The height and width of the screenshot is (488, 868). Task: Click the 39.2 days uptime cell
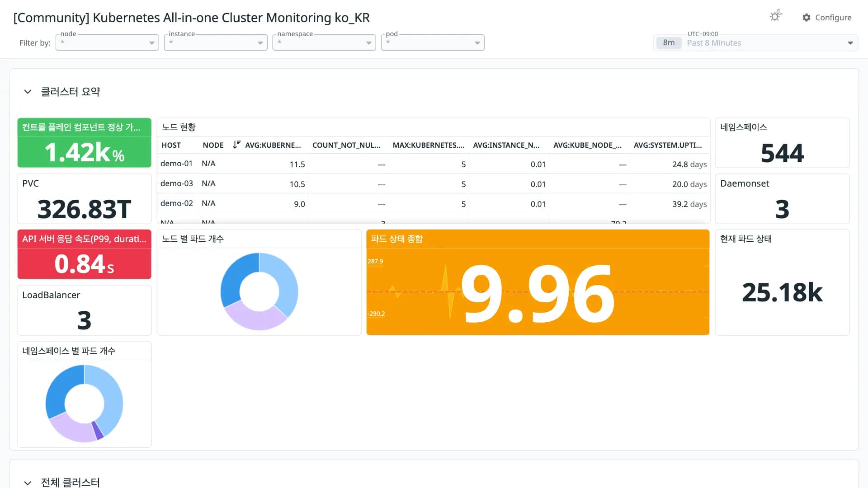689,204
